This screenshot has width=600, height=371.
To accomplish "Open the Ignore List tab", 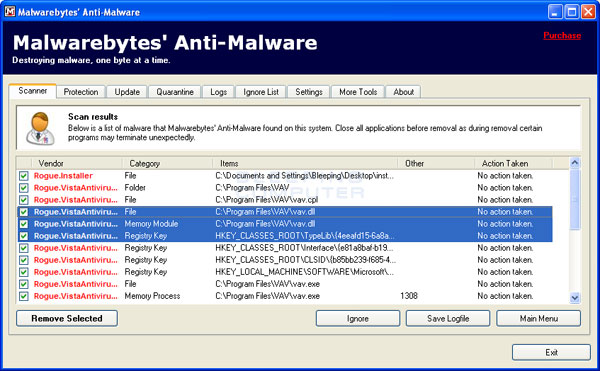I will (261, 92).
